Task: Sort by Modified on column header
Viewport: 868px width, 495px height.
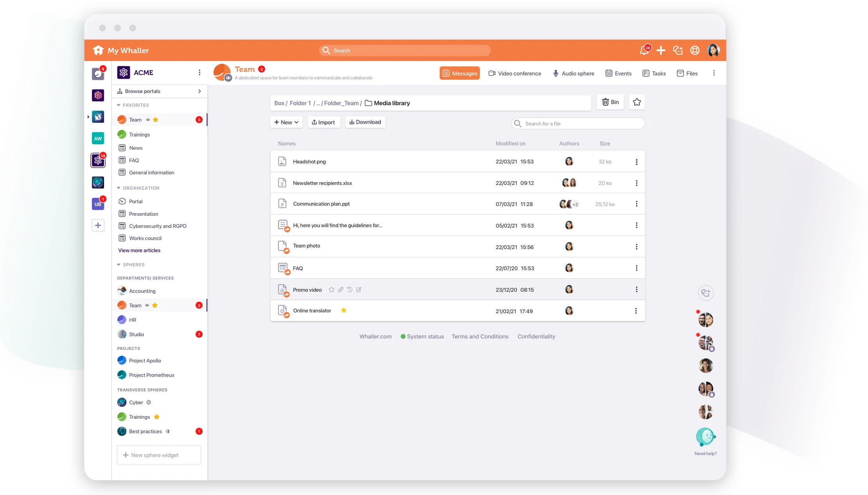Action: tap(511, 144)
